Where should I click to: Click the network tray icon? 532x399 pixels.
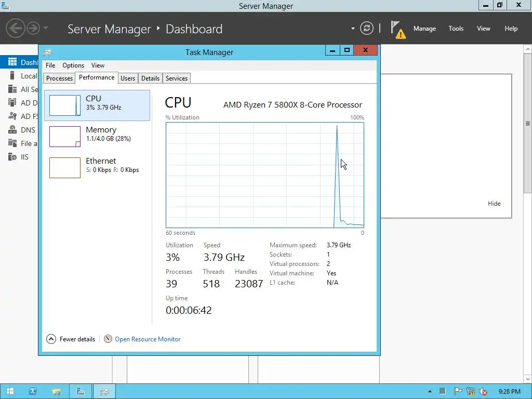pos(471,392)
